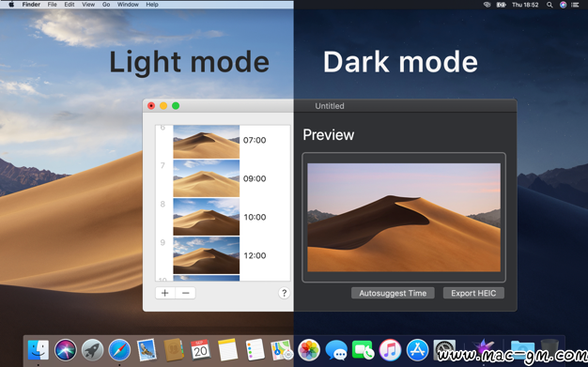
Task: Click the Preview heading label
Action: pos(328,135)
